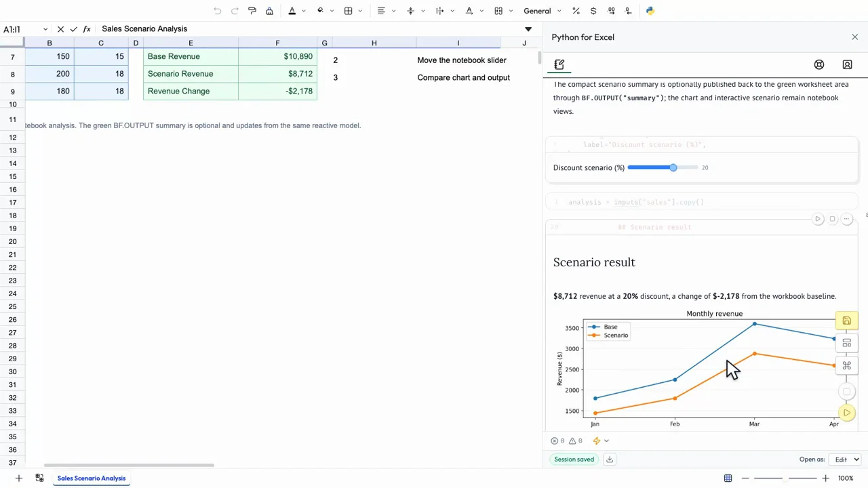
Task: Click the horizontal alignment icon
Action: (381, 11)
